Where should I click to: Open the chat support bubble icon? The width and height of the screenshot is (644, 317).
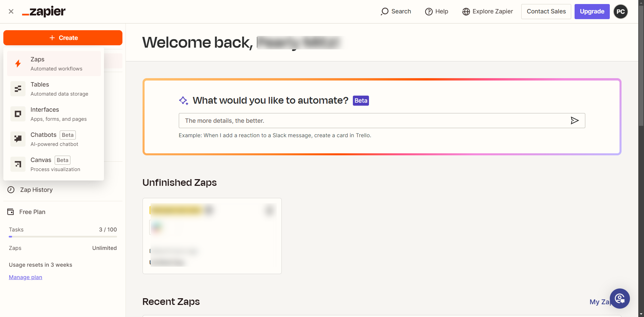pos(620,298)
